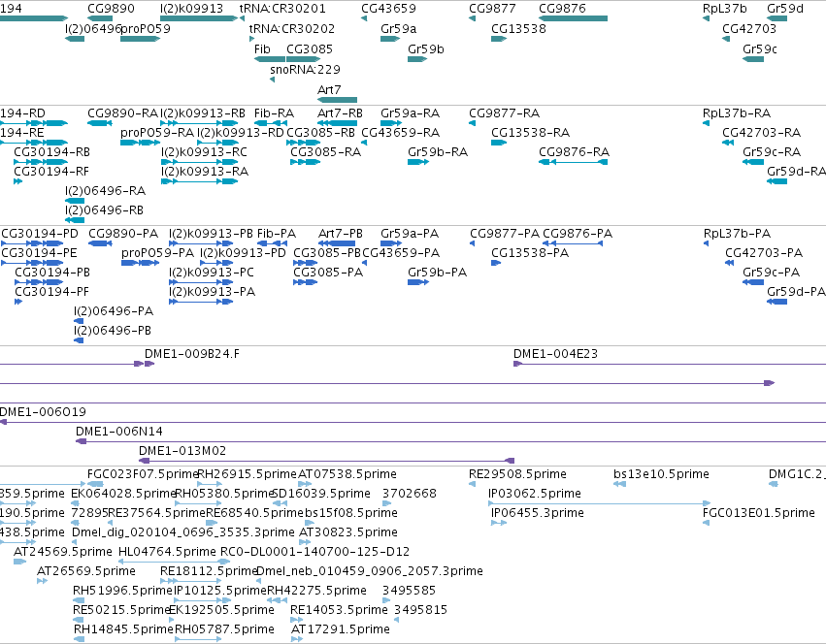Click the proPO59 gene label
This screenshot has width=826, height=644.
tap(146, 28)
